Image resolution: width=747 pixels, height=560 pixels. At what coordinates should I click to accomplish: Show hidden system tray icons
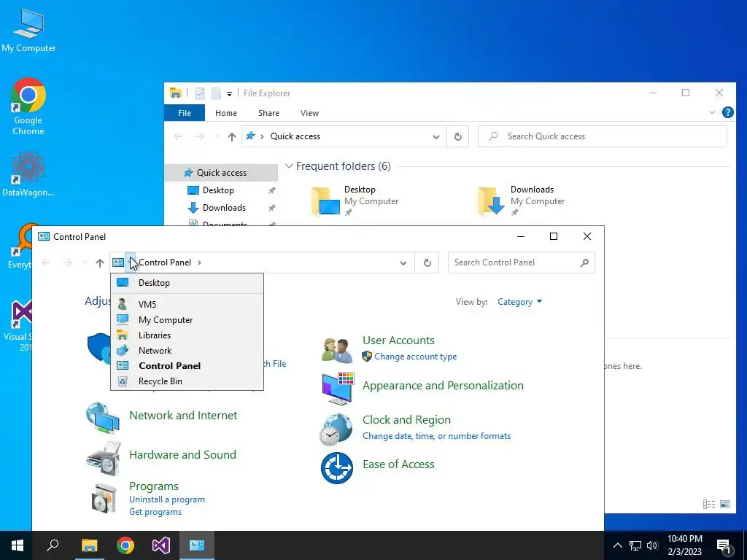coord(617,545)
